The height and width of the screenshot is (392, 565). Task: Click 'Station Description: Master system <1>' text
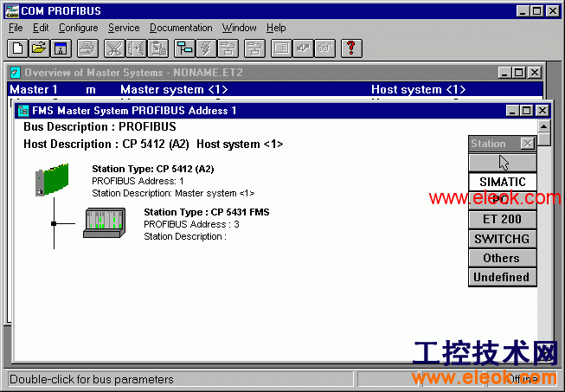(x=173, y=194)
